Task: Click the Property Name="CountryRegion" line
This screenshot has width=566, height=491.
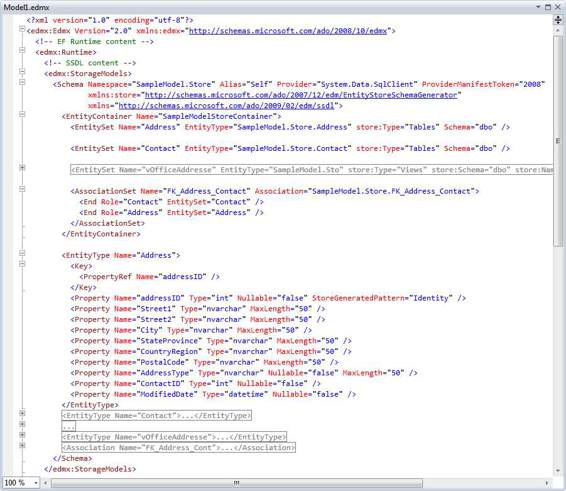Action: pyautogui.click(x=211, y=352)
